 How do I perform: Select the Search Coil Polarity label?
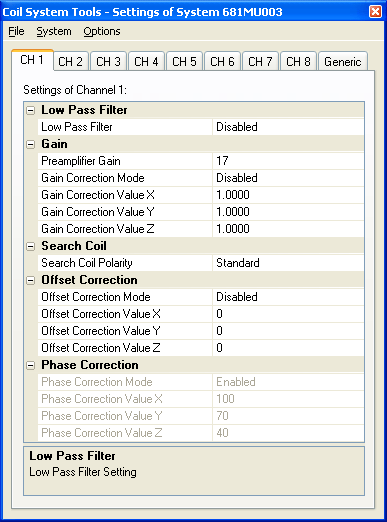coord(87,263)
